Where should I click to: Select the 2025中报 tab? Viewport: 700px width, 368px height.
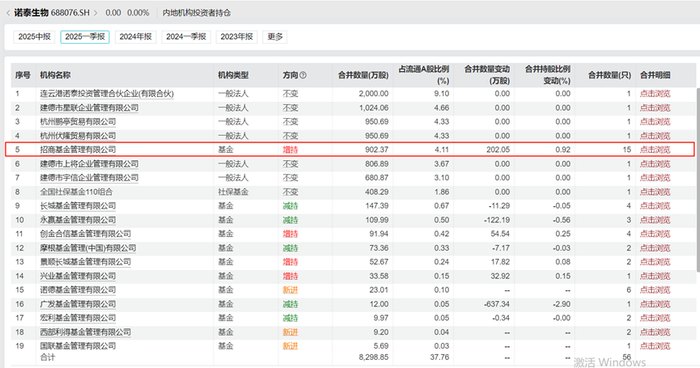tap(34, 37)
